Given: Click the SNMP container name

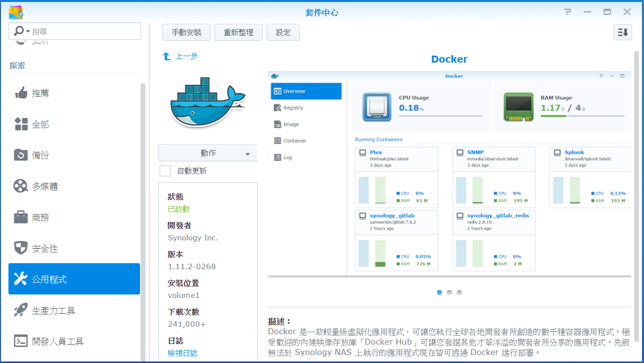Looking at the screenshot, I should [x=475, y=152].
